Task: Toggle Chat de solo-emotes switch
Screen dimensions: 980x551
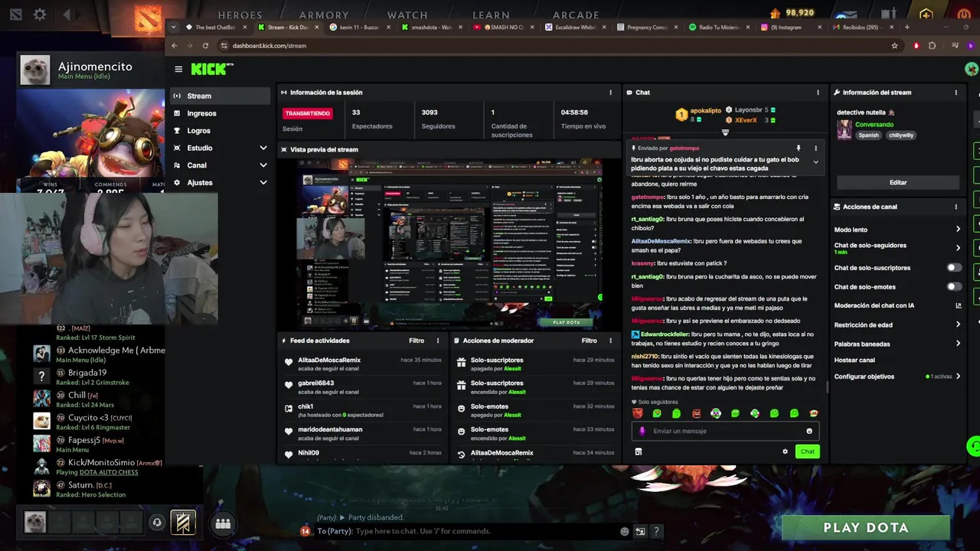Action: click(x=954, y=287)
